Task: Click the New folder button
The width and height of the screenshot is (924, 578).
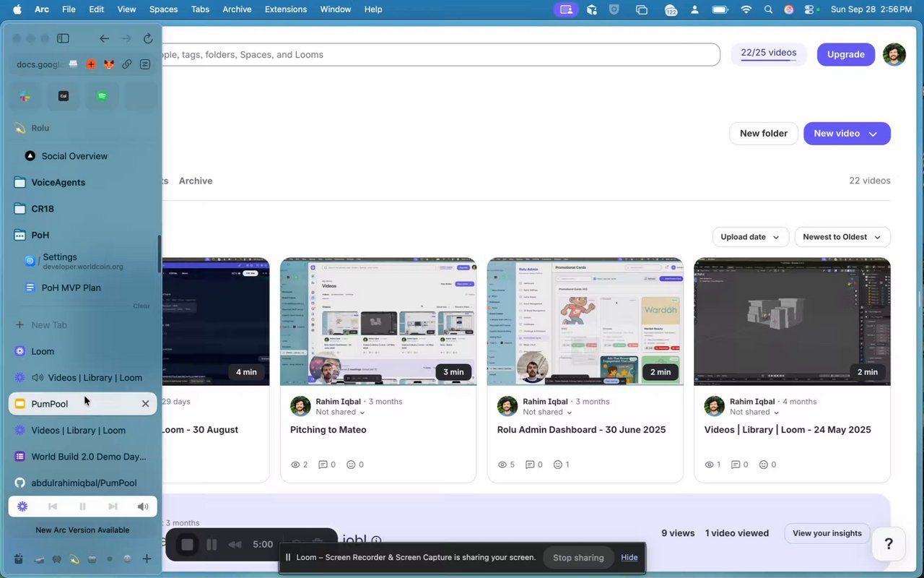Action: pos(764,134)
